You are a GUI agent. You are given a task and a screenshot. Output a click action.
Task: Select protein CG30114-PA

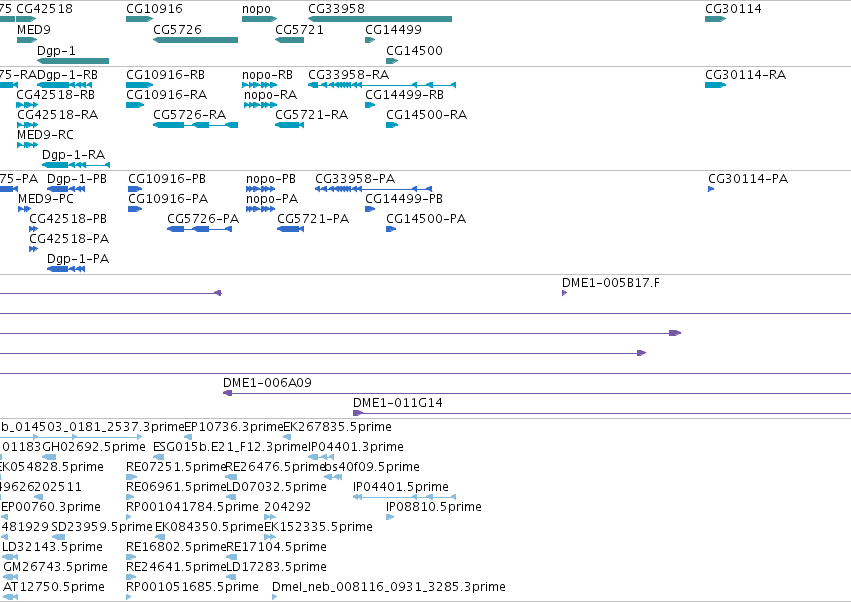pyautogui.click(x=711, y=189)
